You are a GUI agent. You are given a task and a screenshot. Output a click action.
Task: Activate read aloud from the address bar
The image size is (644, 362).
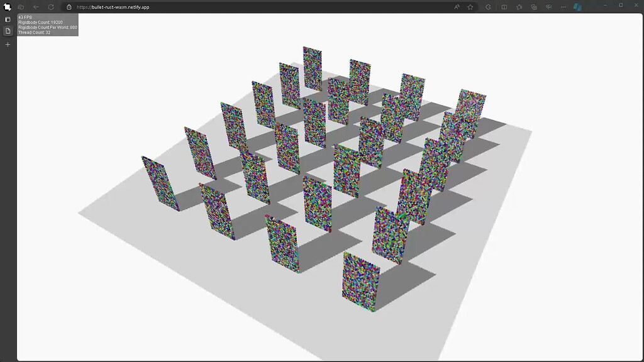click(456, 6)
